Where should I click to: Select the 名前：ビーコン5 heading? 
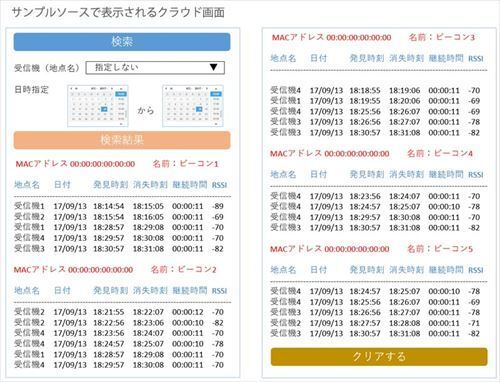click(440, 249)
